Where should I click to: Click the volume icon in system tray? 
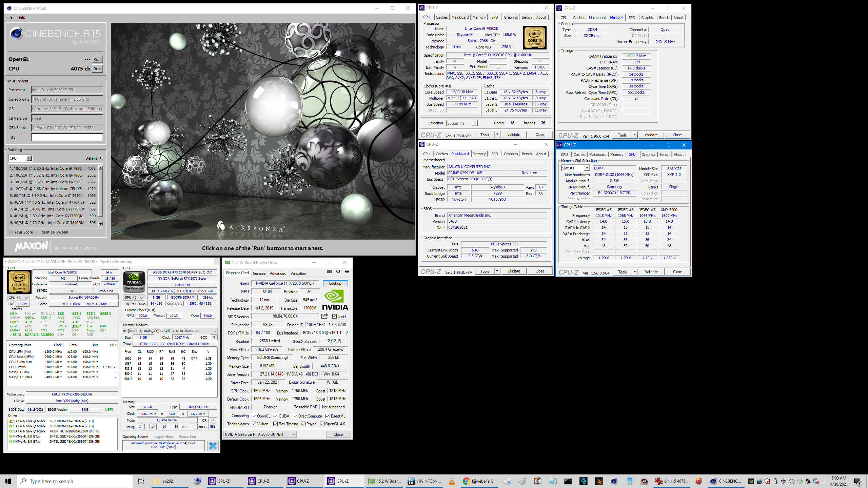pos(792,481)
